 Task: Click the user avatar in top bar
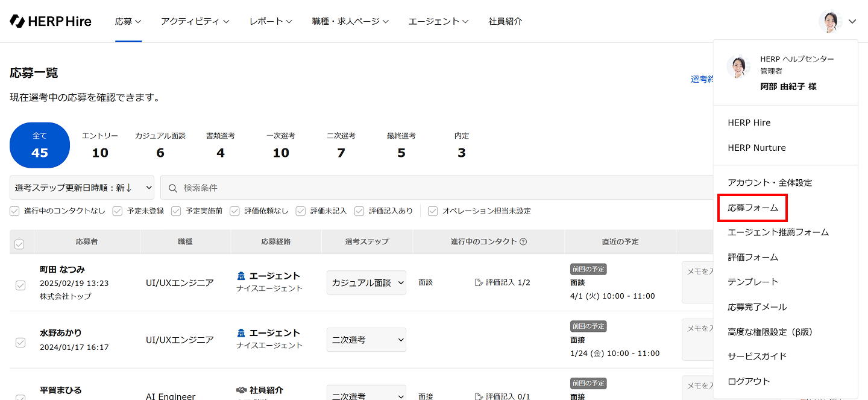pyautogui.click(x=830, y=21)
